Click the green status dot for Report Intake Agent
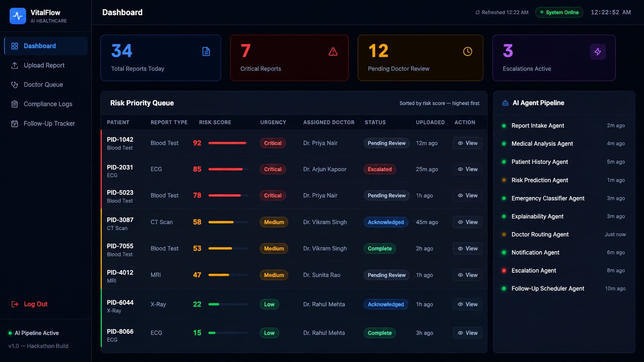644x362 pixels. 504,126
